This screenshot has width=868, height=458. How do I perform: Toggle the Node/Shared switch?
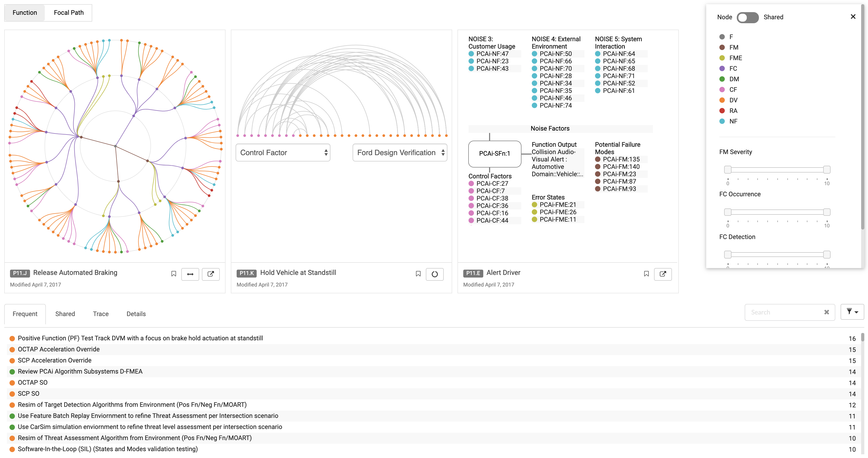click(x=747, y=17)
